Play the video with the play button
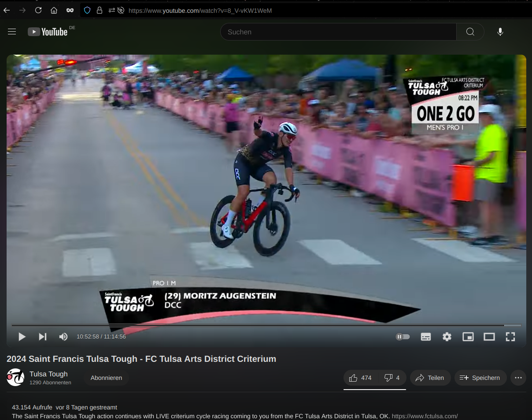Screen dimensions: 532x420 coord(22,337)
